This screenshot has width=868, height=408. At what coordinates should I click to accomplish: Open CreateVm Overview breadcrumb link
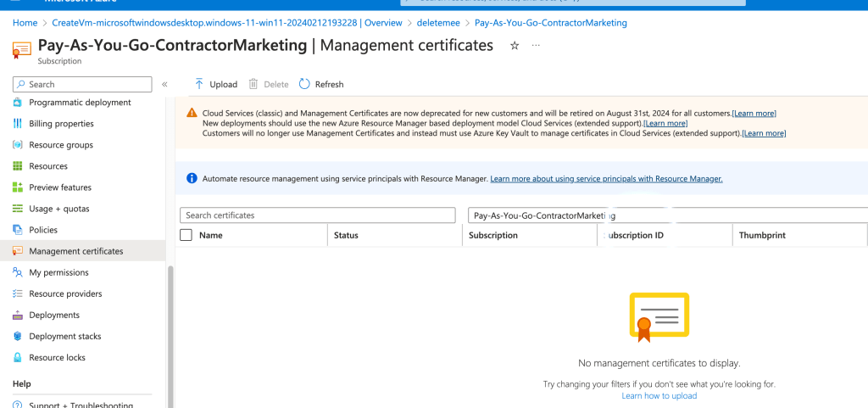(x=227, y=23)
